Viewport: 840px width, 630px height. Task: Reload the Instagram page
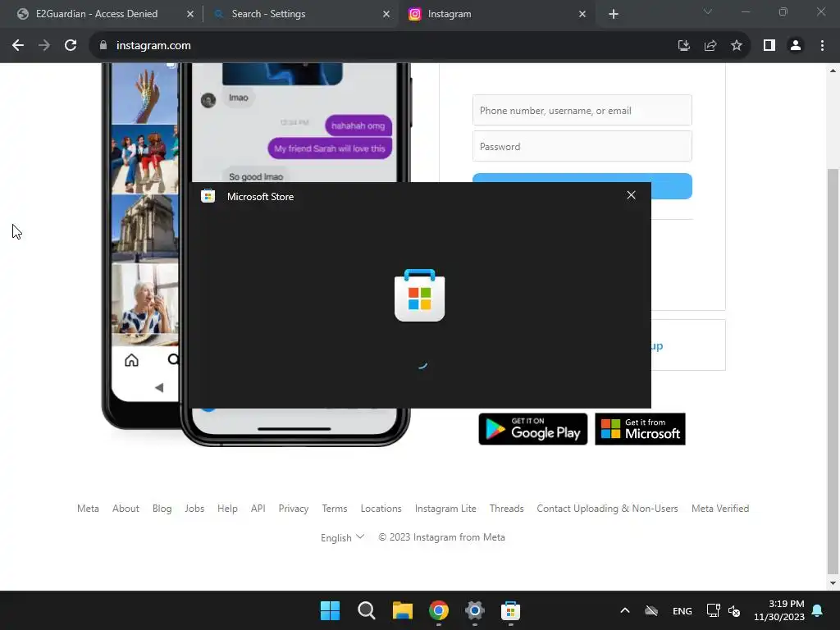tap(71, 46)
